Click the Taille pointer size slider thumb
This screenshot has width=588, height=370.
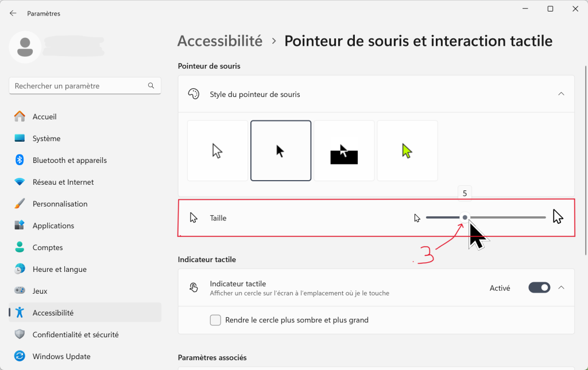coord(465,217)
